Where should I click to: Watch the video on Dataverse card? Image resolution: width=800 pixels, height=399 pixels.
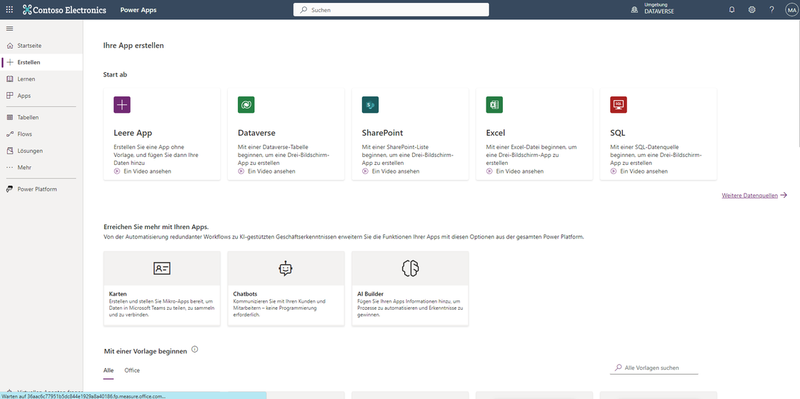266,171
